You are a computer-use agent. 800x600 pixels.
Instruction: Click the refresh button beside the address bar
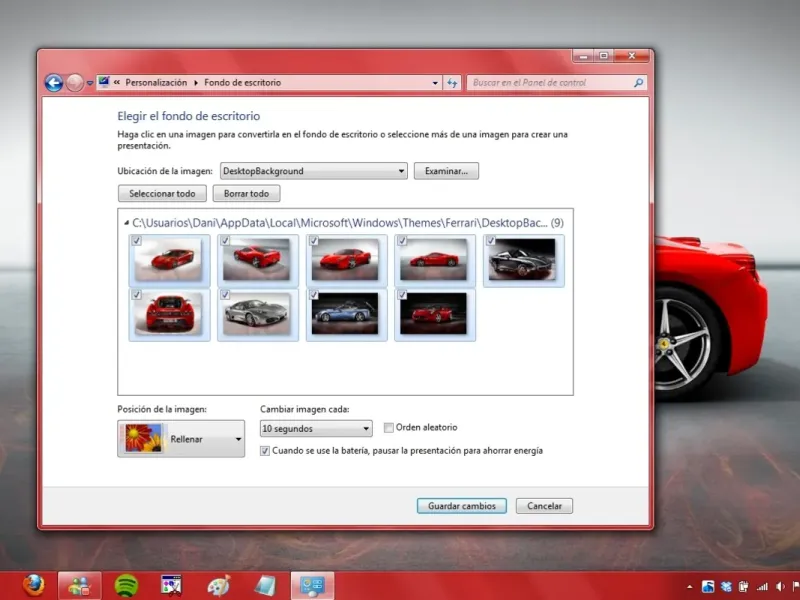[452, 83]
